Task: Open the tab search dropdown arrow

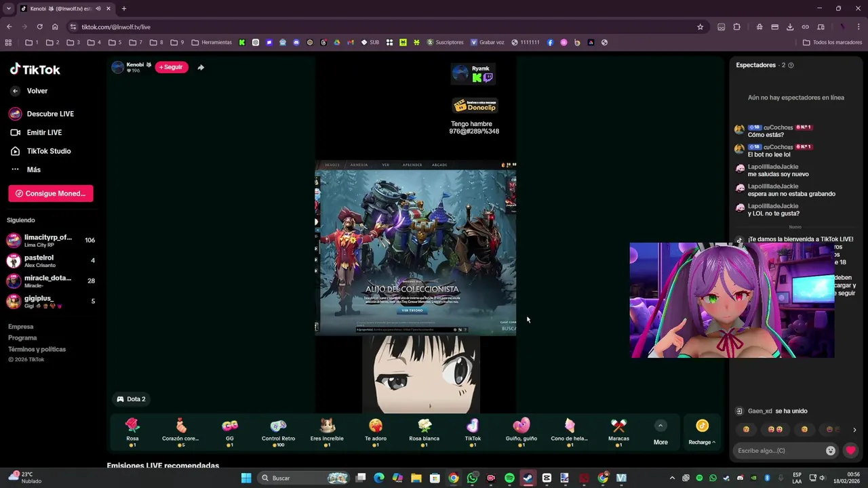Action: tap(8, 9)
